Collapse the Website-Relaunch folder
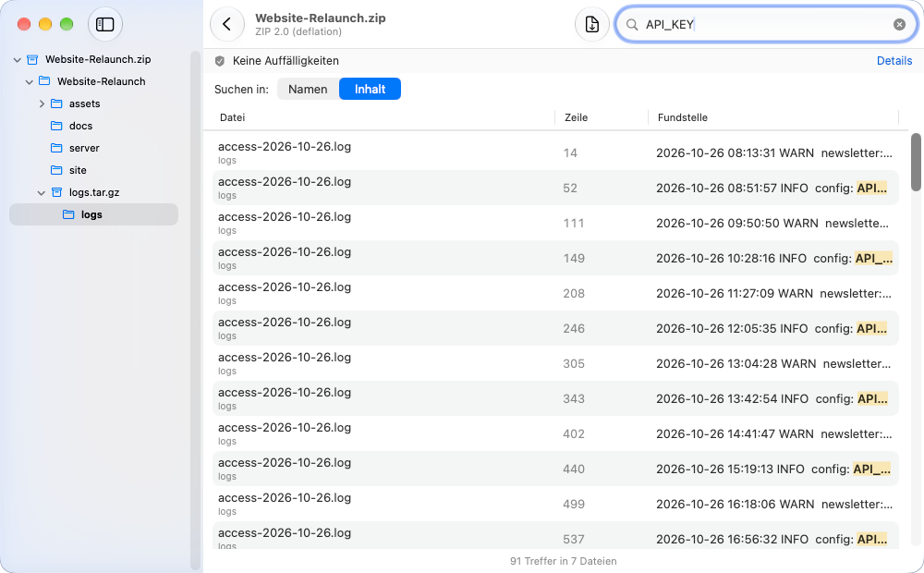 [x=29, y=82]
